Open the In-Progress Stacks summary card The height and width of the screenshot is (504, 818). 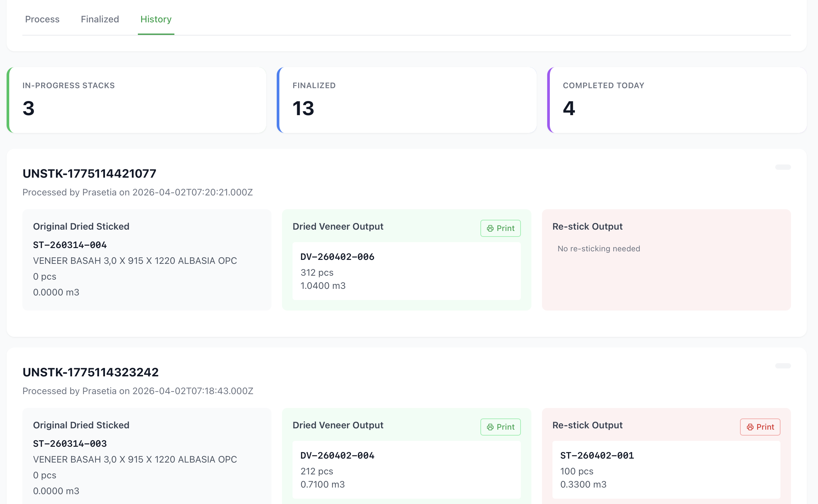point(137,100)
